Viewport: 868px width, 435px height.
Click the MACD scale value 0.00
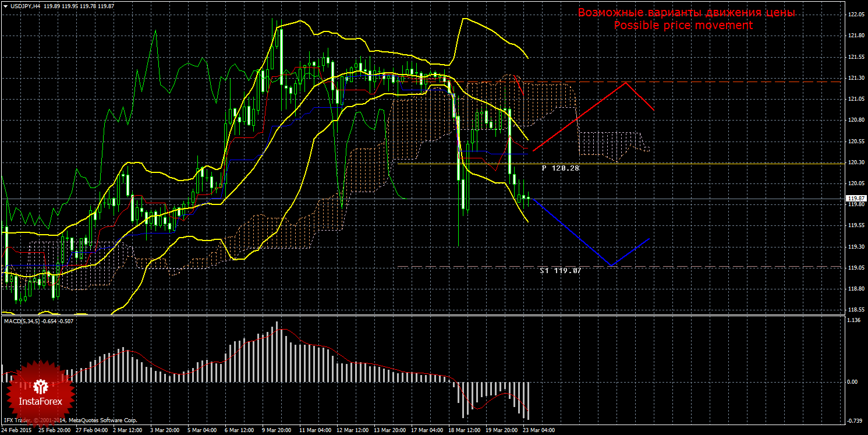[853, 381]
